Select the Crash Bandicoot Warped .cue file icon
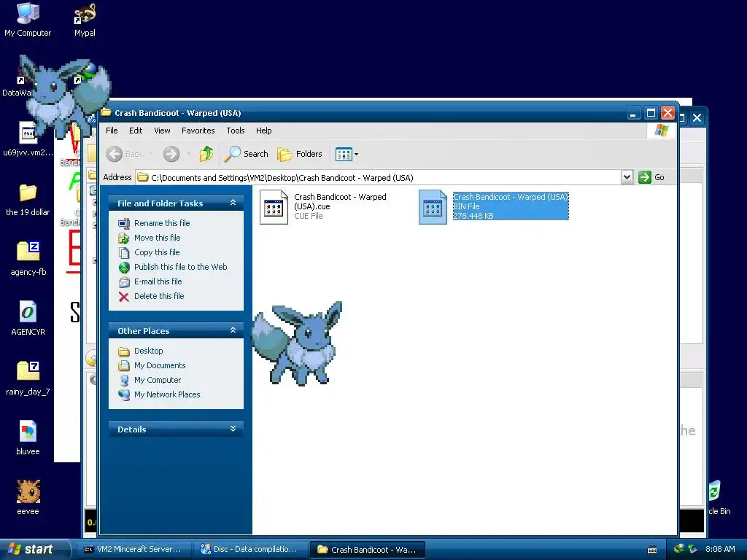747x560 pixels. [274, 207]
